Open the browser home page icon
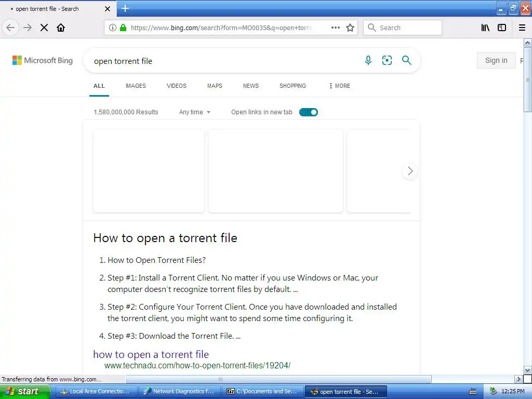The height and width of the screenshot is (399, 532). (x=61, y=28)
